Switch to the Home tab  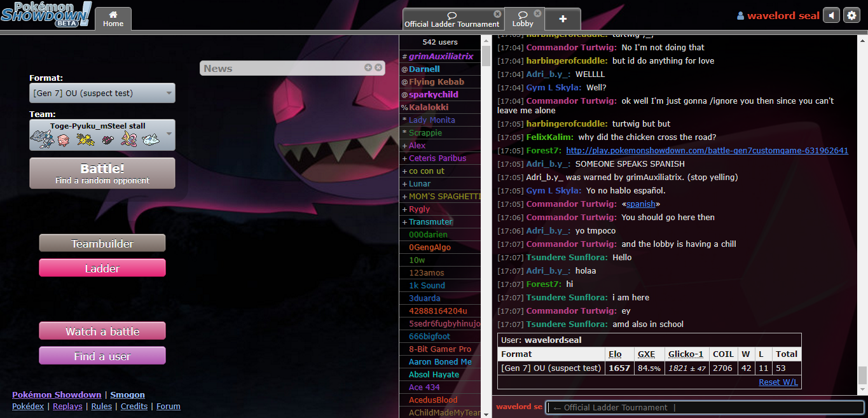coord(113,19)
